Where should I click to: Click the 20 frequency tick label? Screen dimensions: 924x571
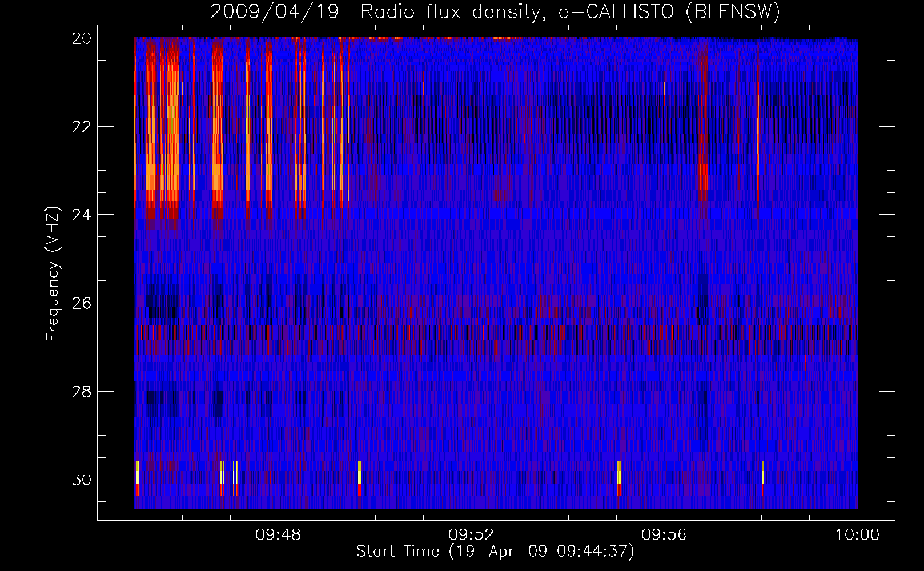click(x=82, y=38)
